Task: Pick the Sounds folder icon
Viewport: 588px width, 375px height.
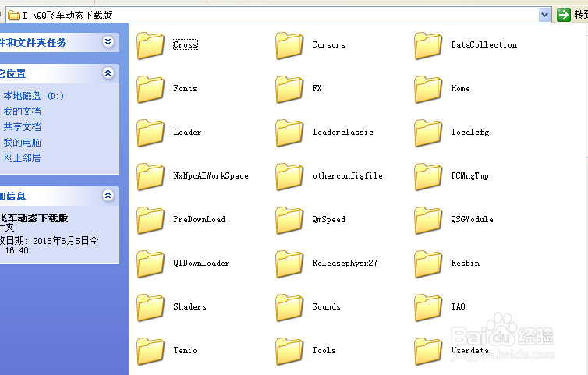Action: click(289, 307)
